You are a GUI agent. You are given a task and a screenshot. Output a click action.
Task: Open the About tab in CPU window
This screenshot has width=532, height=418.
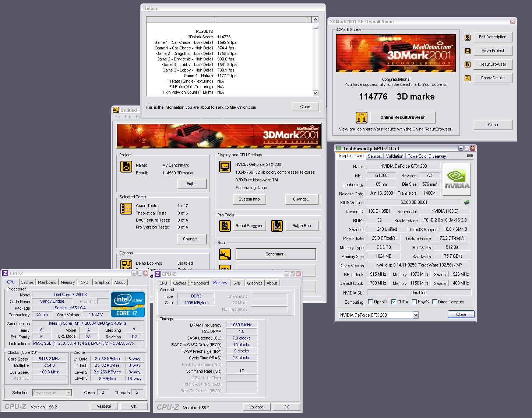(119, 282)
